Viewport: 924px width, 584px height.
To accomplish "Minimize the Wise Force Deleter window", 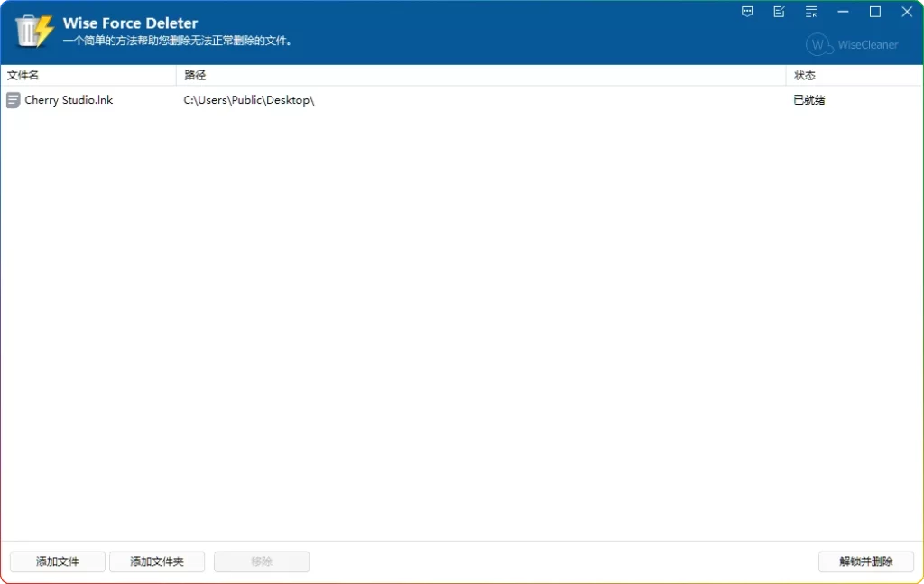I will click(x=844, y=12).
